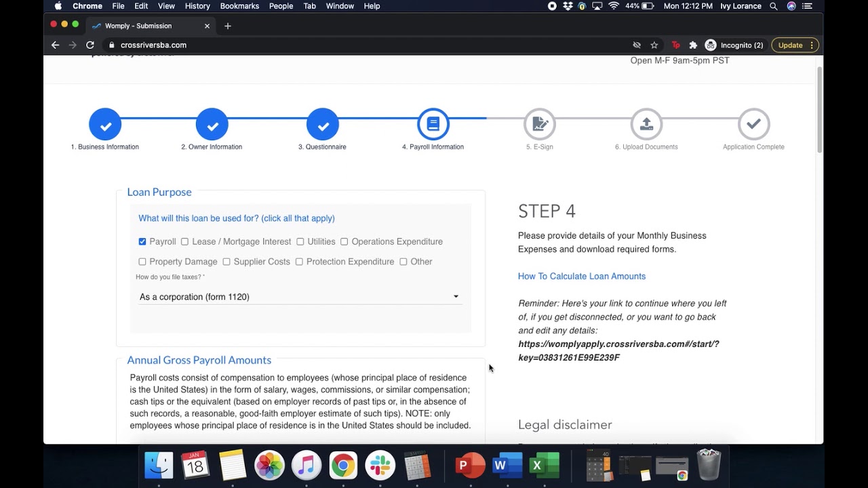This screenshot has width=868, height=488.
Task: Click the third-party cookies blocked eye icon
Action: pos(637,45)
